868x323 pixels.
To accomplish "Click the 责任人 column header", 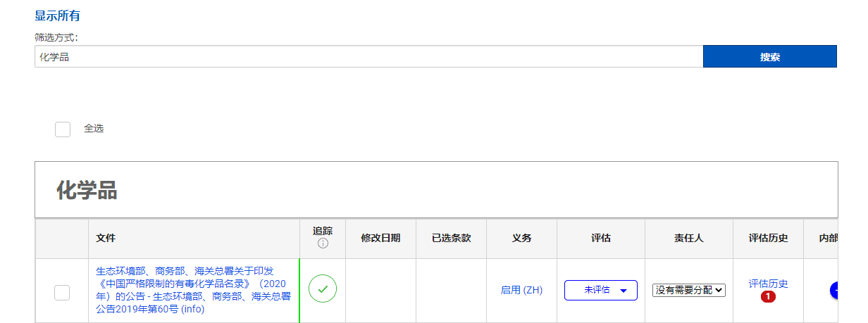I will tap(688, 238).
